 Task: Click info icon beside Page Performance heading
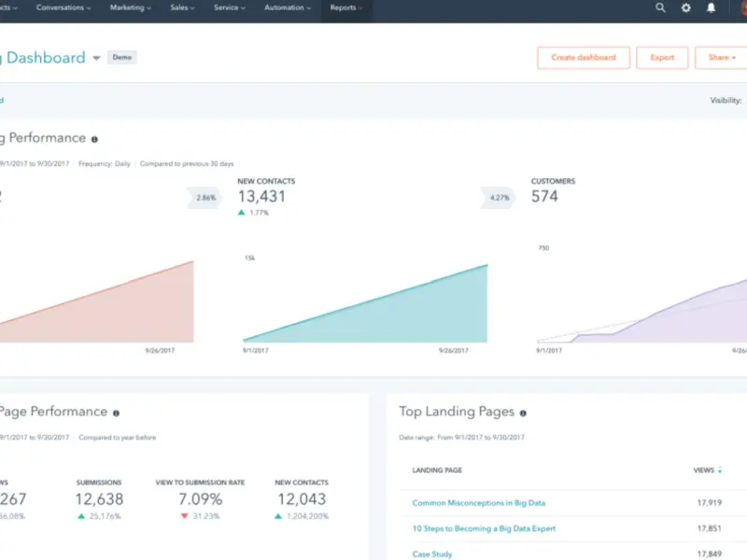(x=116, y=413)
